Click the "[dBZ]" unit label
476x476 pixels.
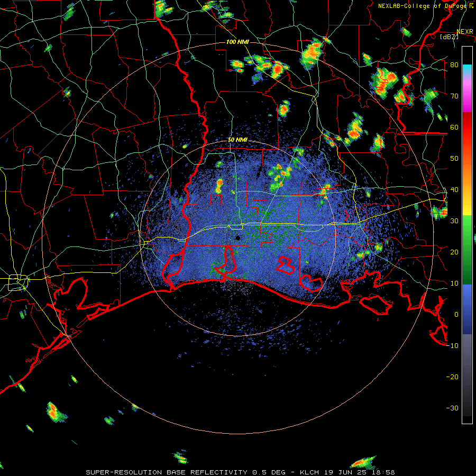449,36
